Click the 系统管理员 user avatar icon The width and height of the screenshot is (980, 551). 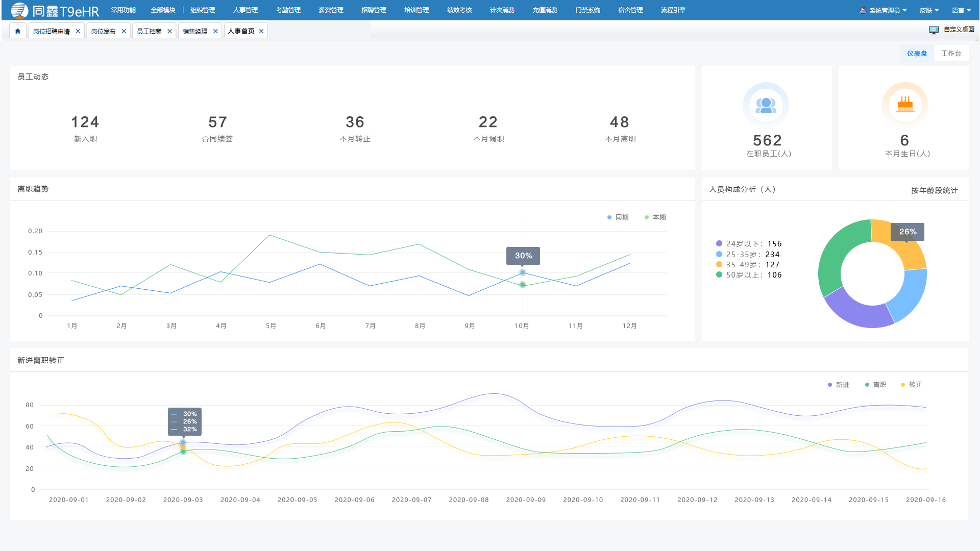coord(863,10)
